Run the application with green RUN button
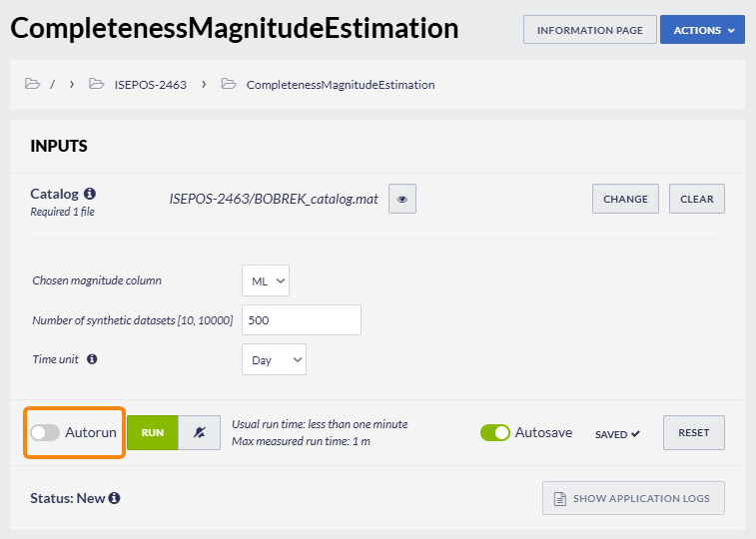Viewport: 756px width, 539px height. tap(153, 432)
